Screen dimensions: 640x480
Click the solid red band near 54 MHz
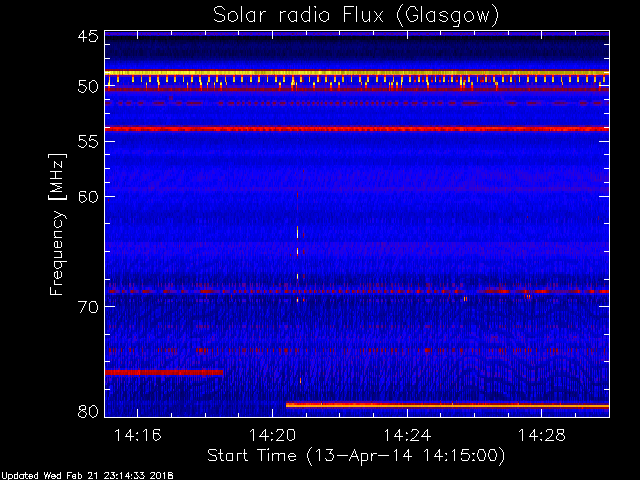(357, 129)
